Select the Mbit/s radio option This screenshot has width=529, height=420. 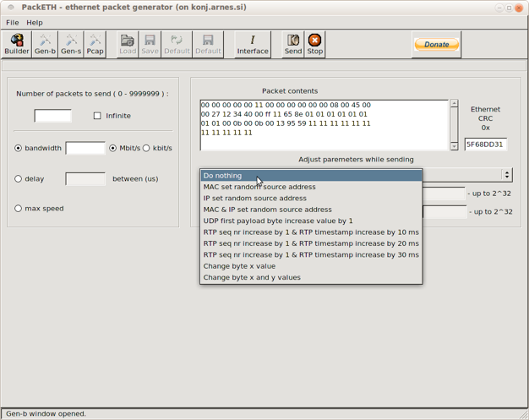[x=112, y=148]
